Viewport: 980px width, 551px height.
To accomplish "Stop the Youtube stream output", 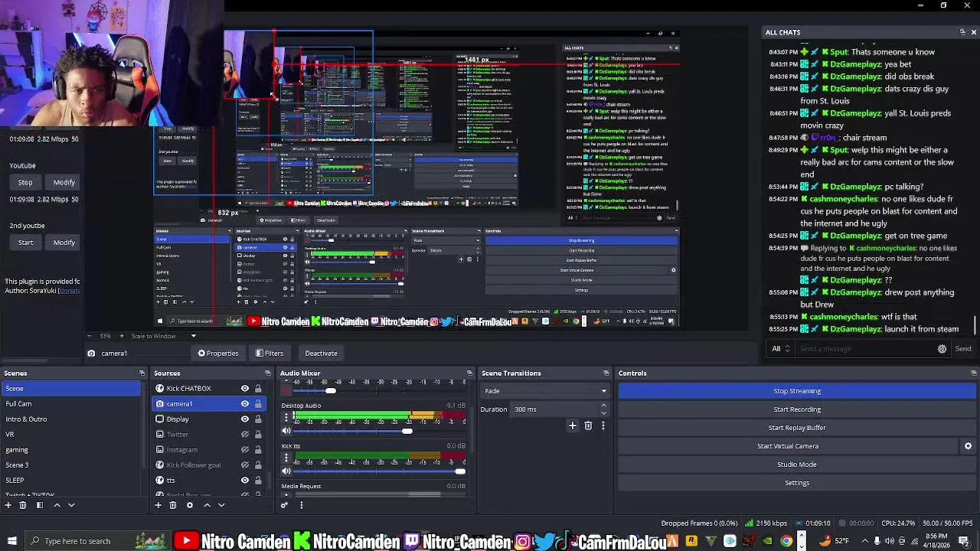I will [x=25, y=183].
